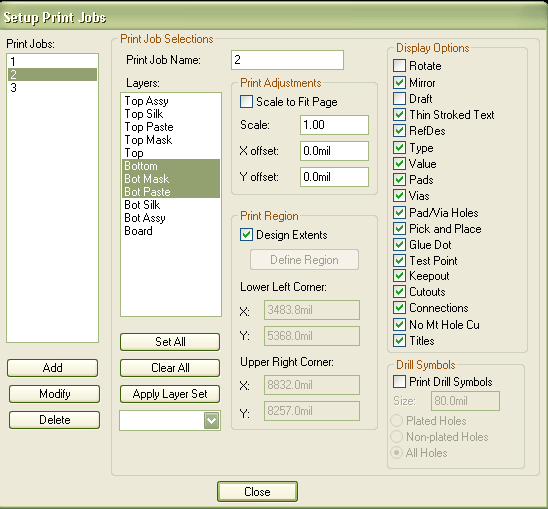Uncheck the Cutouts checkbox
The height and width of the screenshot is (509, 548).
(399, 292)
